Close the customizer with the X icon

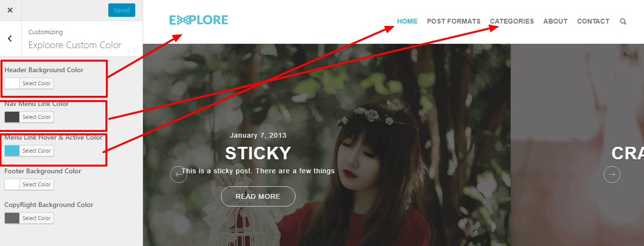[10, 10]
